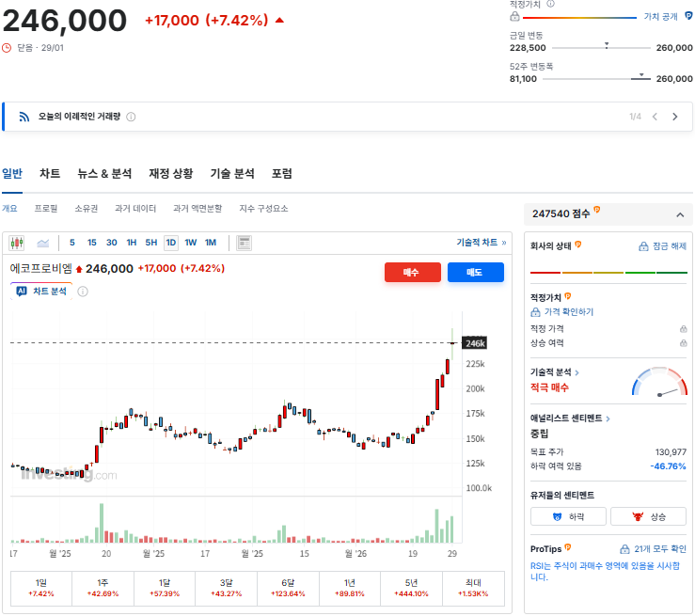Select the 과거 데이터 sub-tab

tap(135, 208)
